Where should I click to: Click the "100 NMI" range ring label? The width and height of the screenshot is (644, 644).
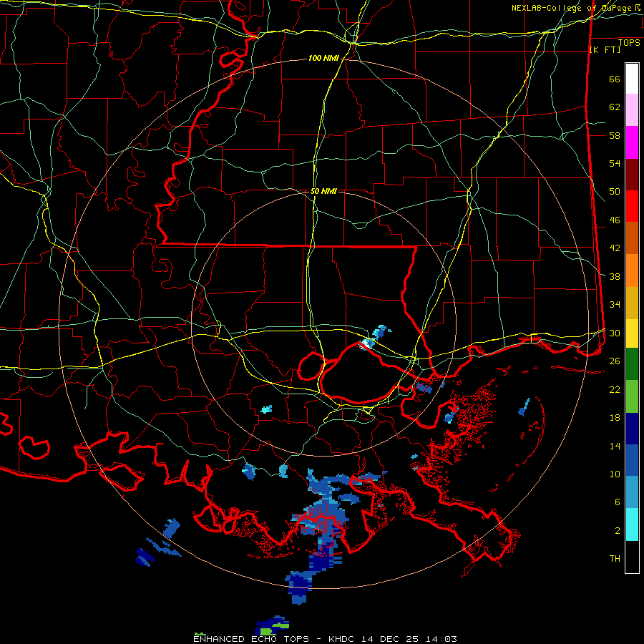pyautogui.click(x=323, y=59)
